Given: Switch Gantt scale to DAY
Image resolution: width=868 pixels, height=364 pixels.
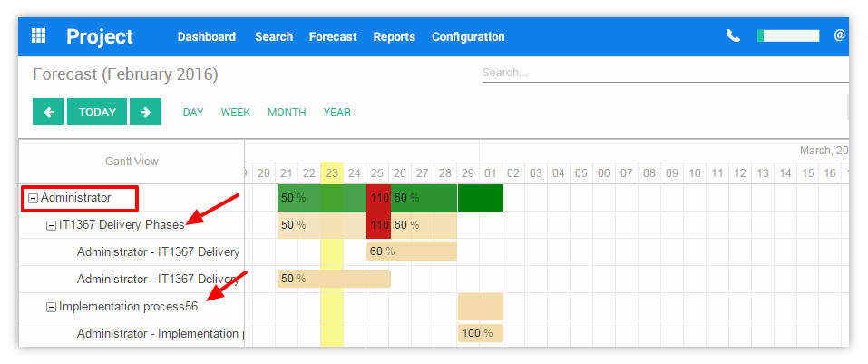Looking at the screenshot, I should point(193,113).
